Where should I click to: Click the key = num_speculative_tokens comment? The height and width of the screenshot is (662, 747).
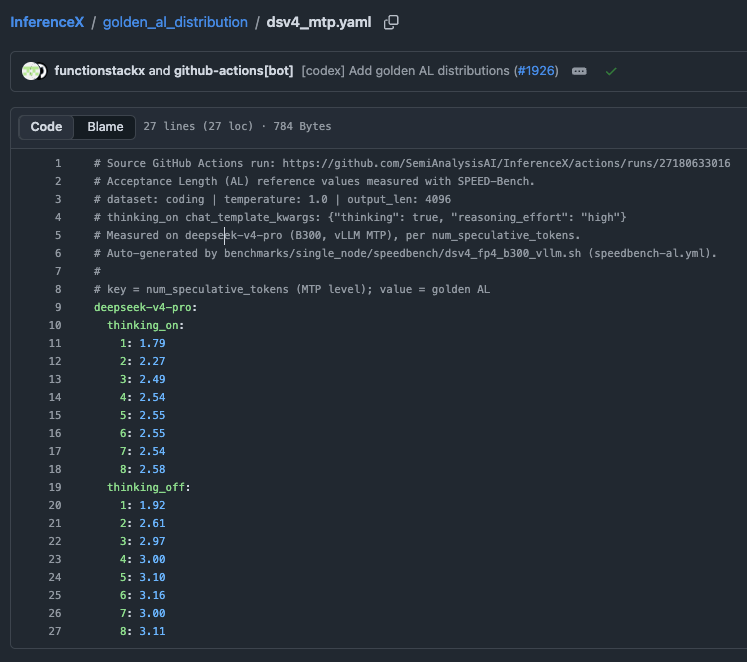click(292, 289)
